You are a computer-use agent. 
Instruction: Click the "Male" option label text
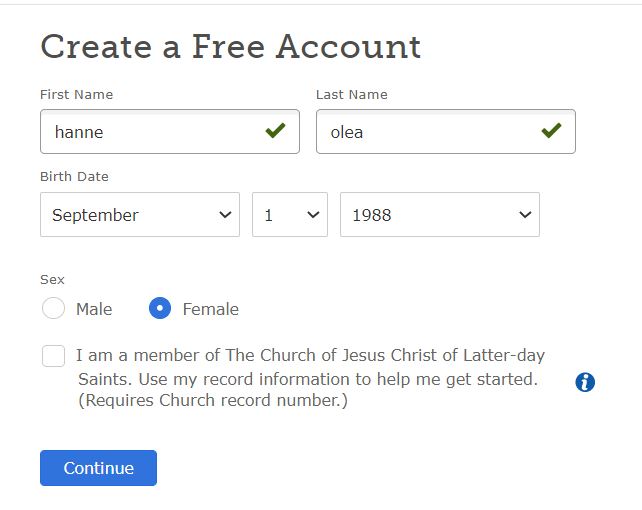[94, 309]
